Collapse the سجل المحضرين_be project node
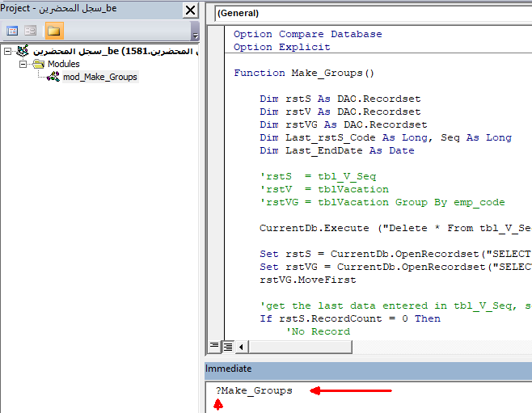The image size is (532, 413). (8, 51)
